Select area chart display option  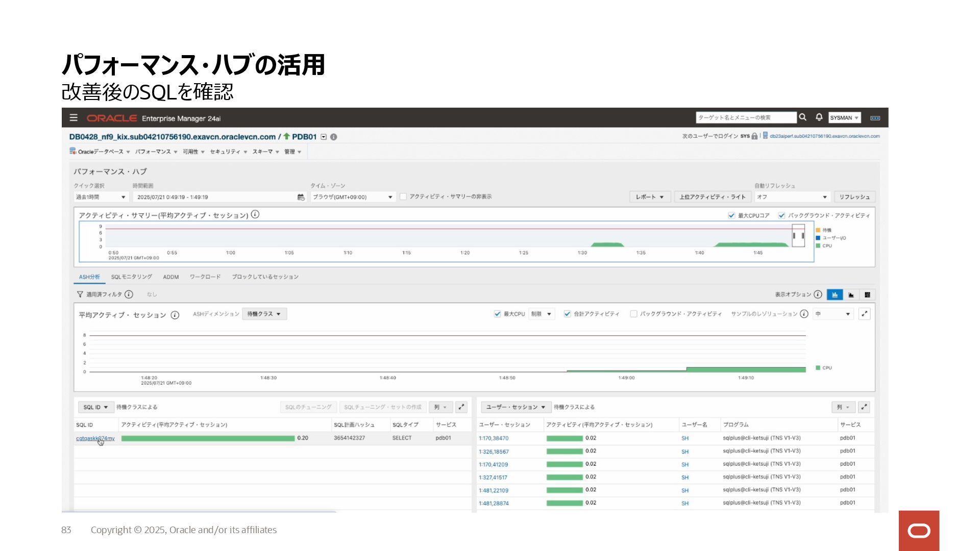(x=851, y=295)
